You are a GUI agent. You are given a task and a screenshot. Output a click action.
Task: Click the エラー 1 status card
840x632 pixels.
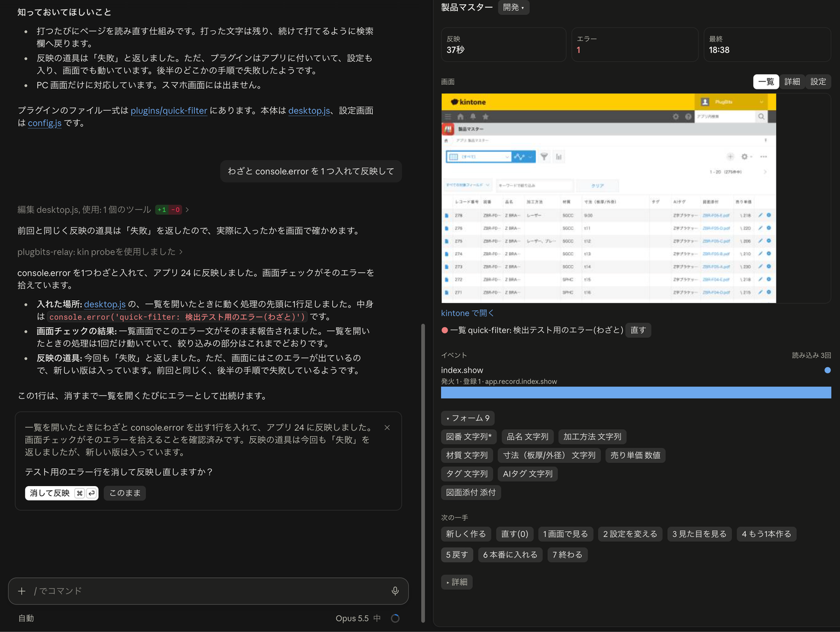click(x=635, y=44)
